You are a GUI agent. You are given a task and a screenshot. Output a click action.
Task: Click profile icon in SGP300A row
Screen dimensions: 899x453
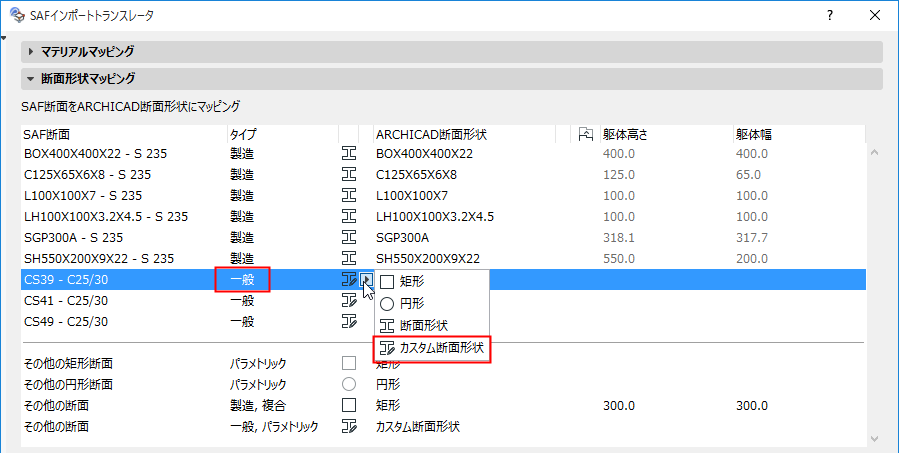click(349, 237)
